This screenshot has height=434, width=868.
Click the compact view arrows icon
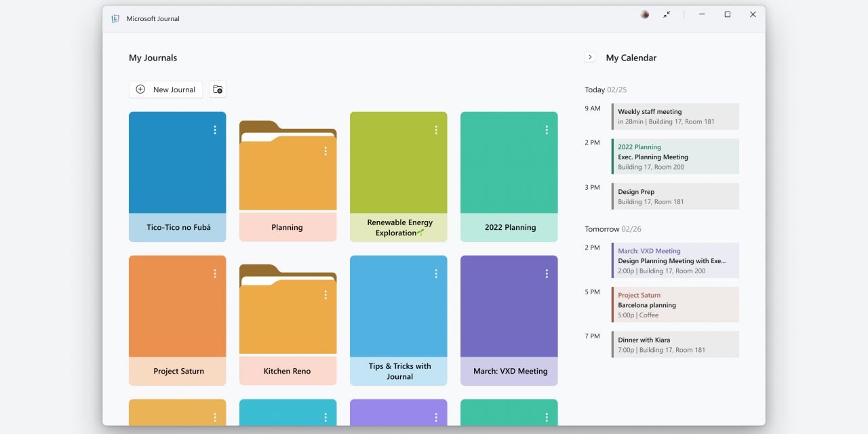pyautogui.click(x=667, y=14)
